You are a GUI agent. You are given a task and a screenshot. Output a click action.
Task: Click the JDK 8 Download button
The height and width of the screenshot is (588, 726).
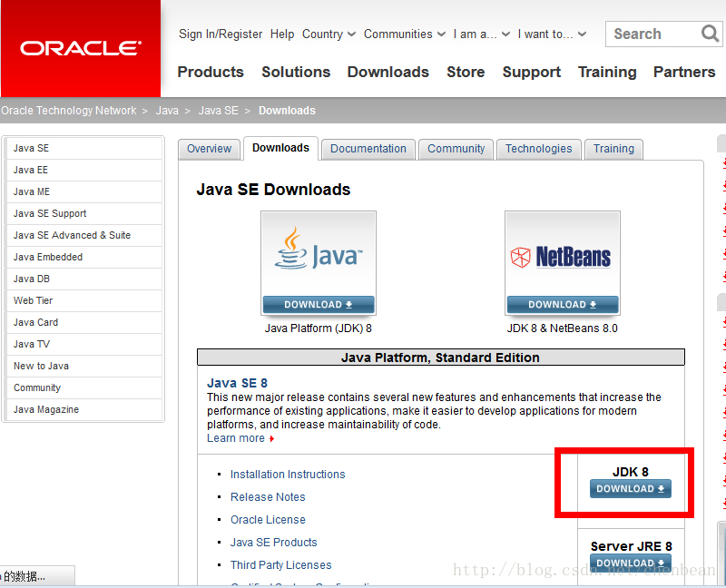point(630,489)
